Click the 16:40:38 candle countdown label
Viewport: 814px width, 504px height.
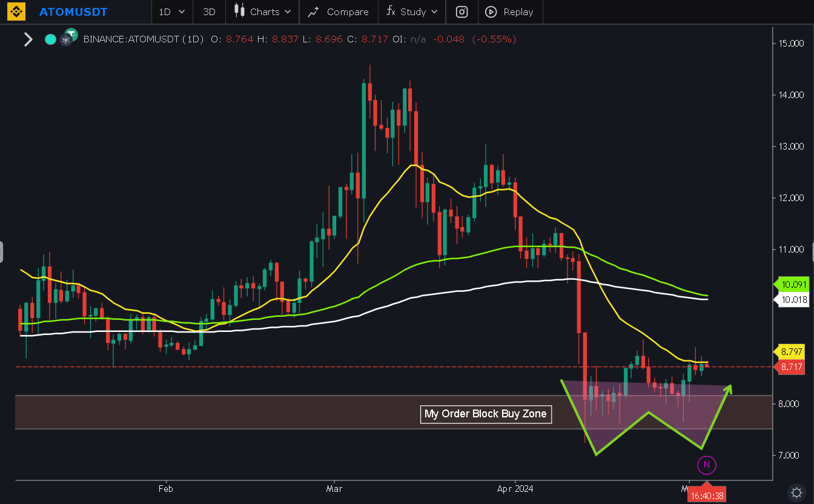pyautogui.click(x=707, y=495)
